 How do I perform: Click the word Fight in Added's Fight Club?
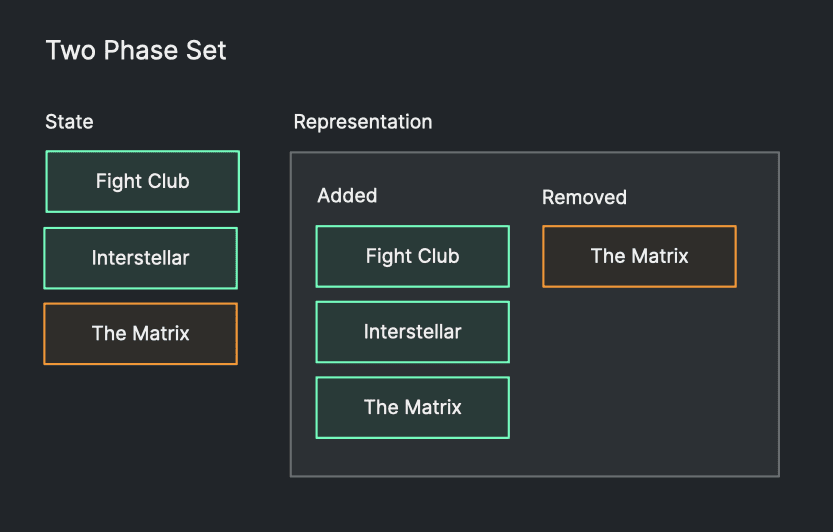[386, 256]
